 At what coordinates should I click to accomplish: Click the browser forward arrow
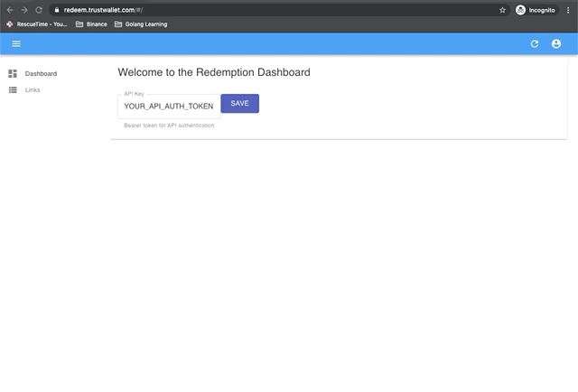coord(24,10)
